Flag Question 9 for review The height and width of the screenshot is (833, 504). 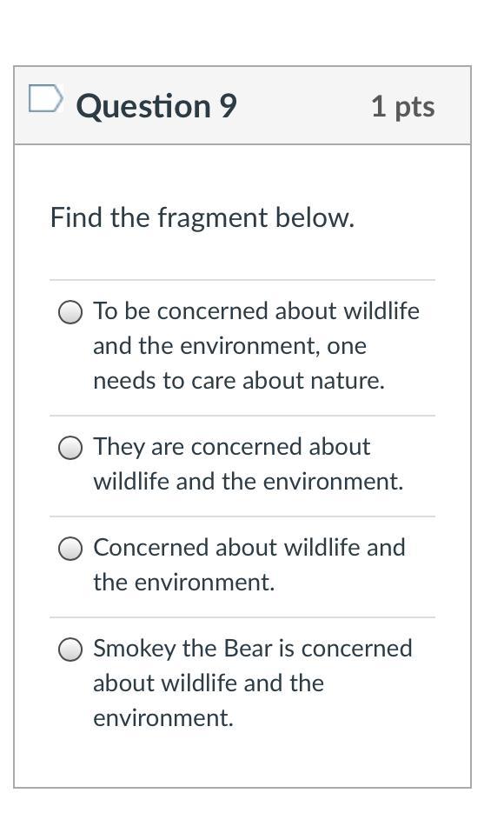[x=46, y=98]
